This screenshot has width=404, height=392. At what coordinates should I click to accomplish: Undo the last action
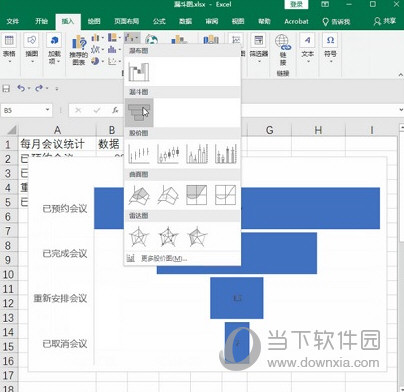pos(21,88)
